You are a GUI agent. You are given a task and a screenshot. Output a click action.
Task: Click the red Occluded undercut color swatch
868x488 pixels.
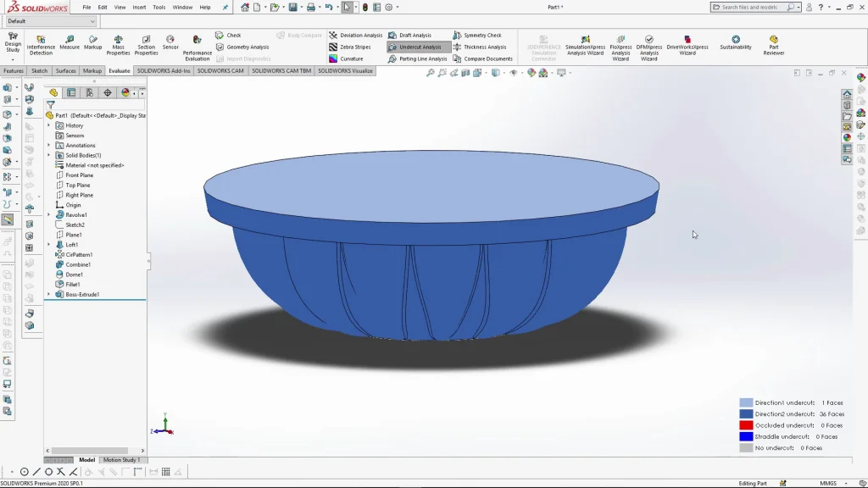[x=746, y=425]
